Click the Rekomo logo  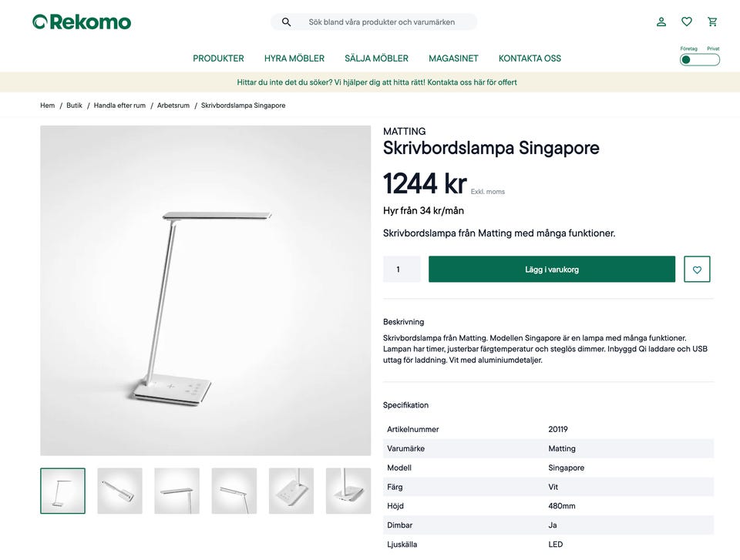pos(82,22)
